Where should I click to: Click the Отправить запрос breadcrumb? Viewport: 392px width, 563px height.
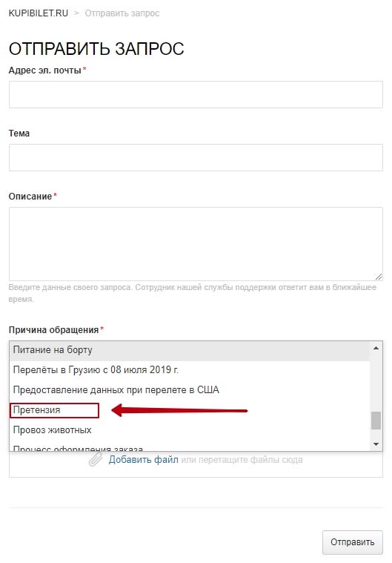click(122, 13)
